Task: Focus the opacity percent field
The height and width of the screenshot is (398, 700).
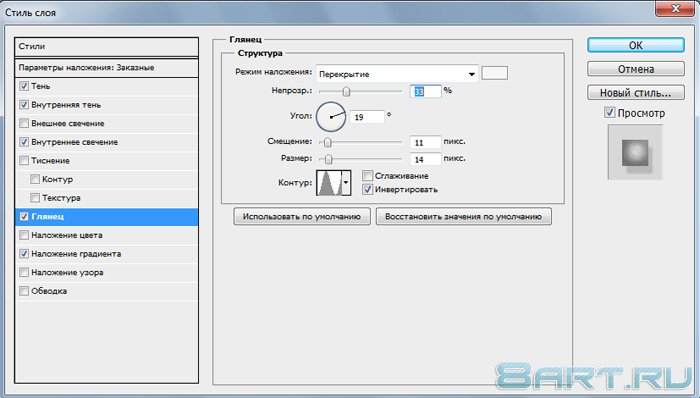Action: point(425,91)
